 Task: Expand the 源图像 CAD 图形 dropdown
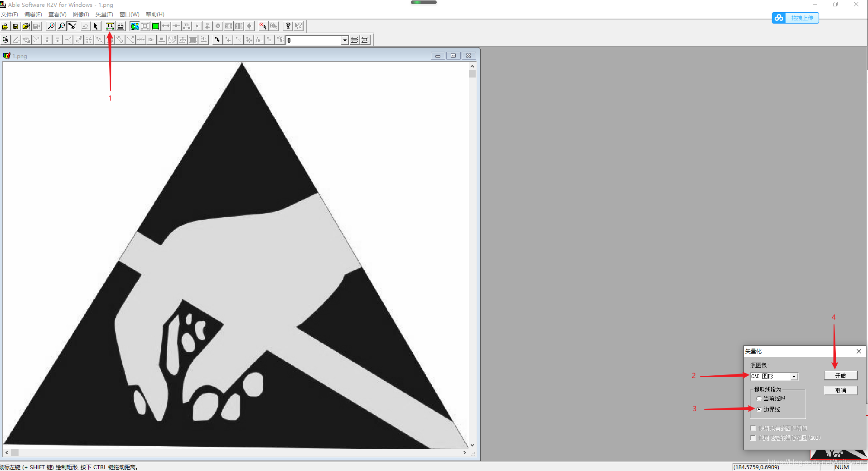794,377
